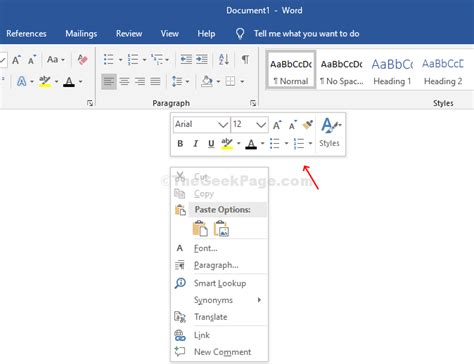
Task: Apply mini toolbar font color
Action: point(251,144)
